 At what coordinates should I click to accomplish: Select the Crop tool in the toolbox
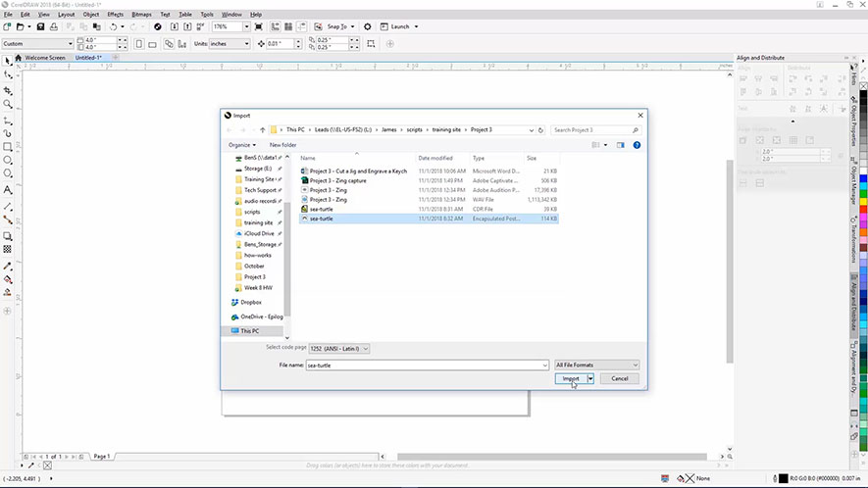tap(8, 90)
